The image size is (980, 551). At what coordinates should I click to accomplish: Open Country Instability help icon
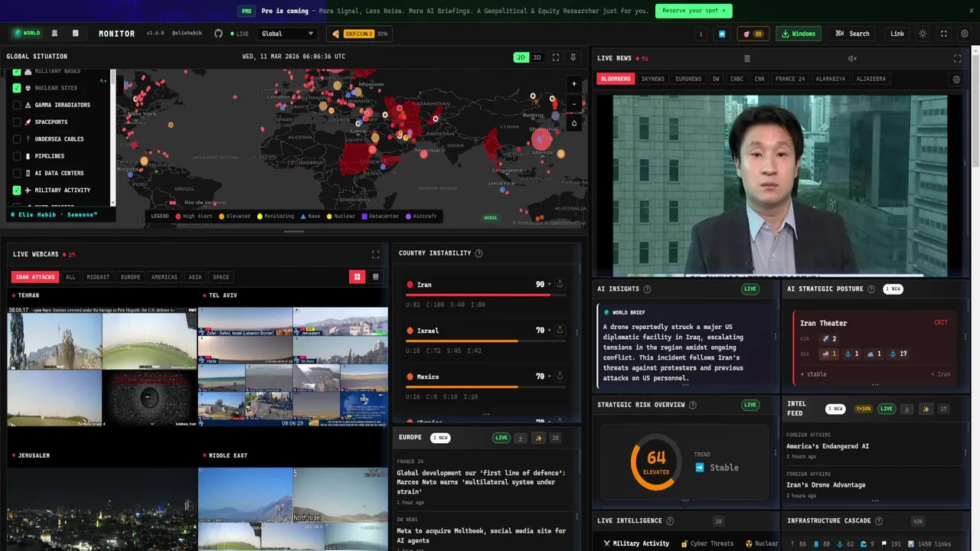pyautogui.click(x=479, y=253)
